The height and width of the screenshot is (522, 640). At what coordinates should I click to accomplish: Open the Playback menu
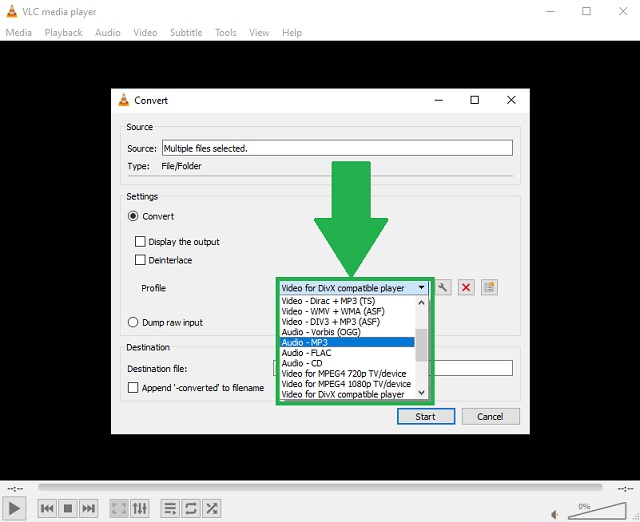tap(63, 33)
